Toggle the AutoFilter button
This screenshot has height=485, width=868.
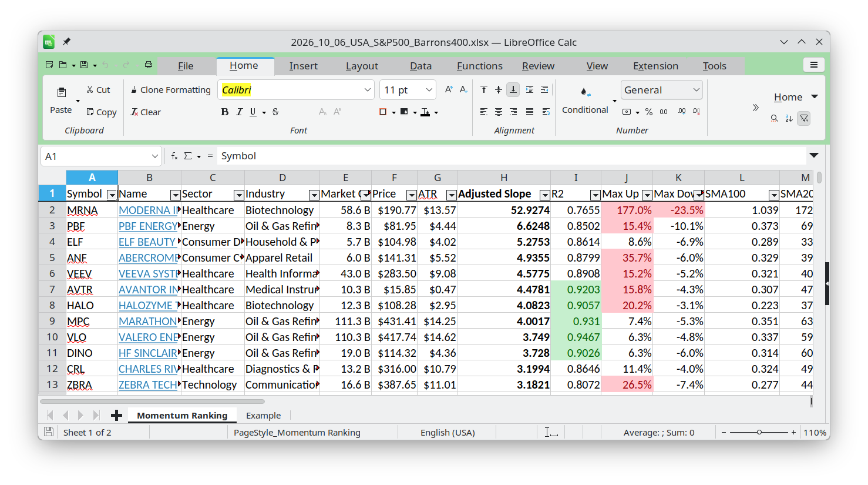point(804,118)
